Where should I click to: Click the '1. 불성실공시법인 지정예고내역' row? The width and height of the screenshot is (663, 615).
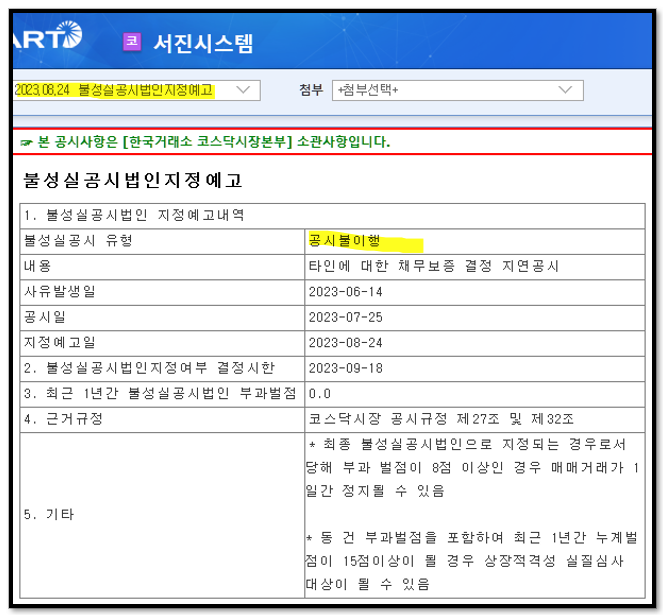(332, 216)
